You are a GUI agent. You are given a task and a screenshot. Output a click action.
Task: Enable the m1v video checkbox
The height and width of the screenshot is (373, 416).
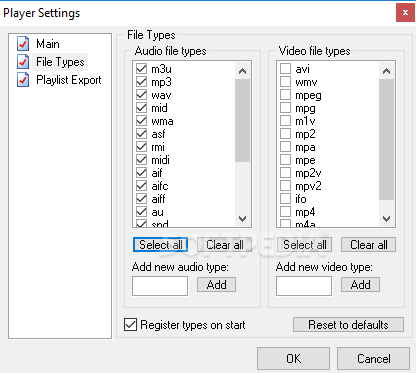click(286, 121)
